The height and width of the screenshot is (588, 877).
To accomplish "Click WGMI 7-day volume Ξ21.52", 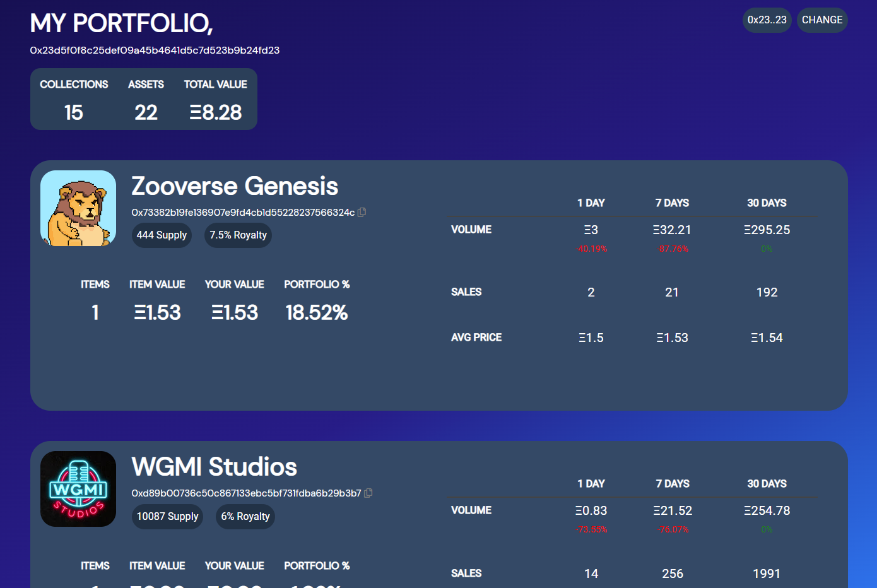I will click(x=672, y=511).
